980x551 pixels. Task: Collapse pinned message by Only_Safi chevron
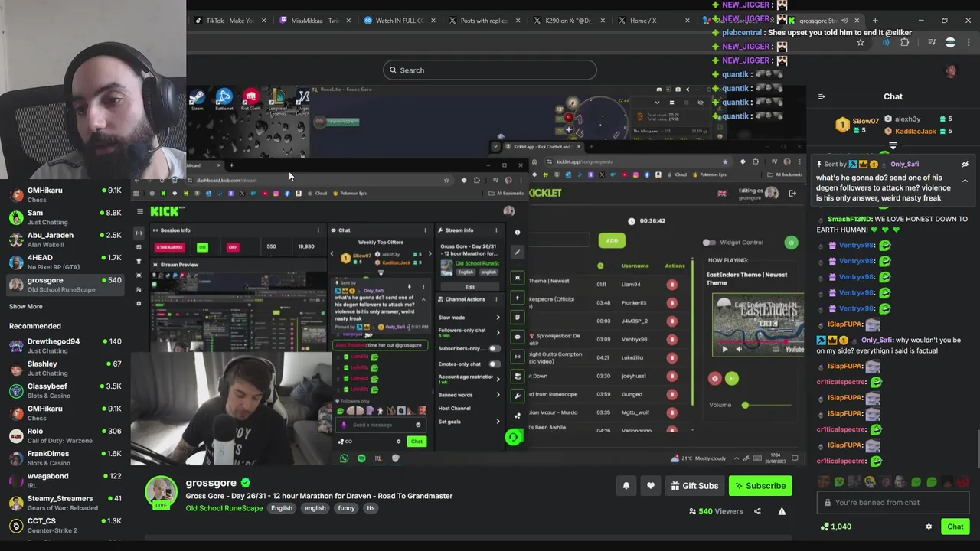[x=965, y=181]
